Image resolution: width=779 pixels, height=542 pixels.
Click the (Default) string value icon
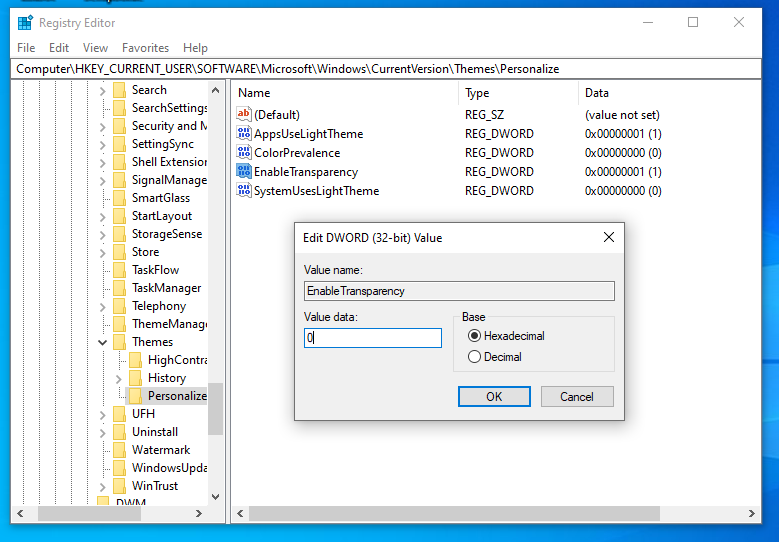point(244,115)
